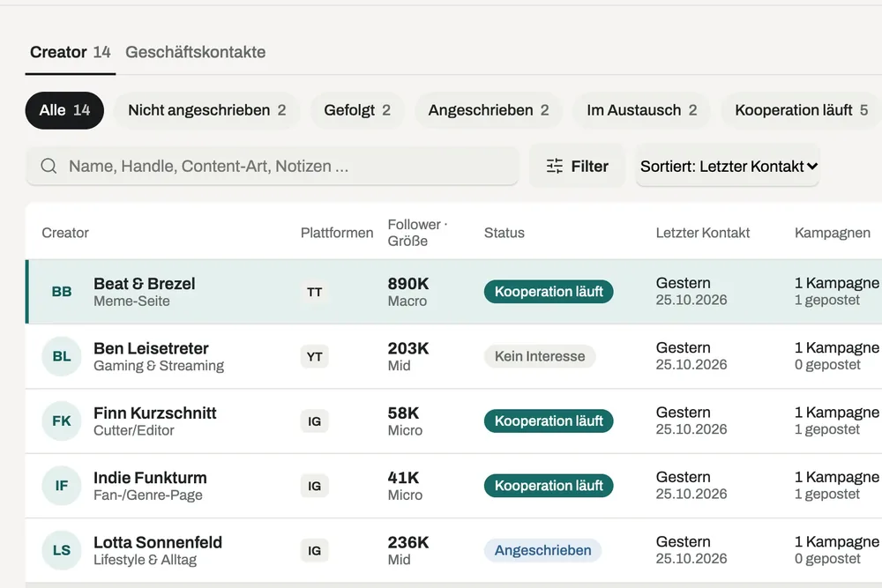Click the 203K follower count
The height and width of the screenshot is (588, 882).
coord(408,348)
